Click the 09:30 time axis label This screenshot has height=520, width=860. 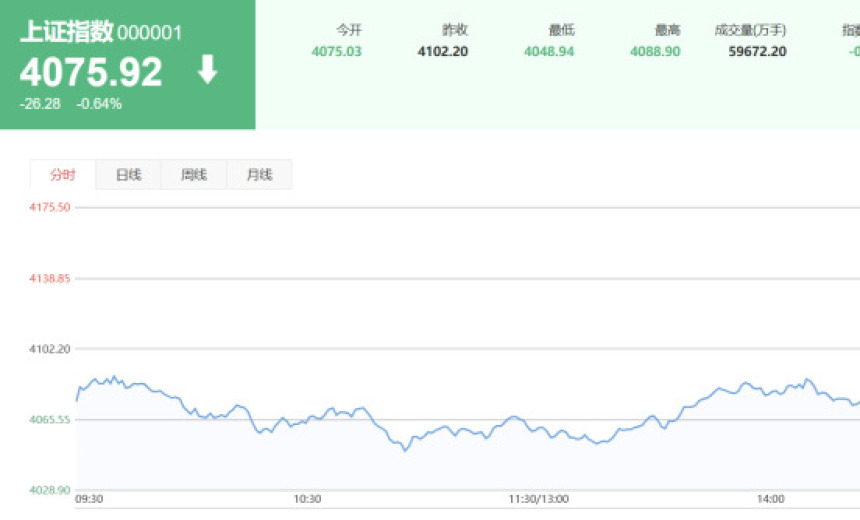[89, 499]
